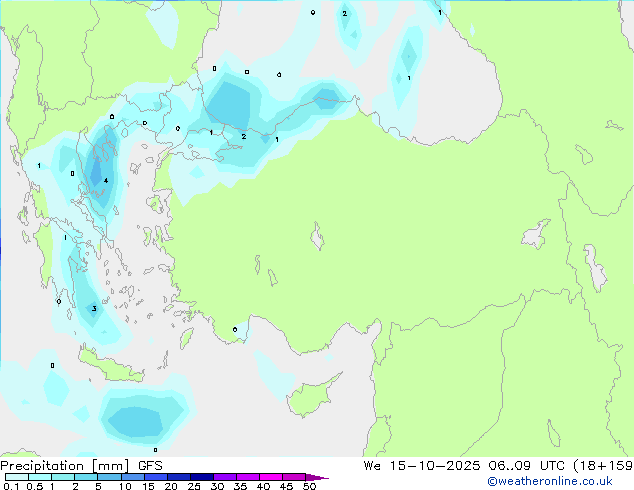Click the precipitation value '4' on the map
The height and width of the screenshot is (490, 634).
point(106,180)
